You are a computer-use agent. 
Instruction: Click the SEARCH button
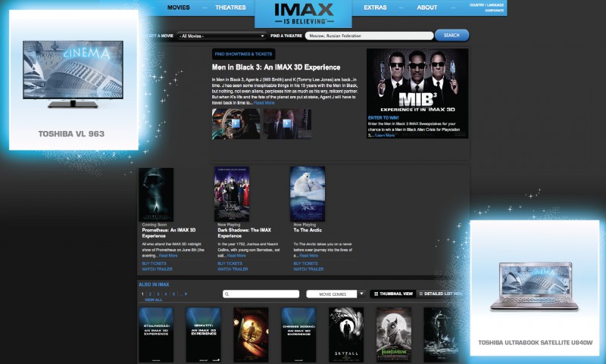(x=451, y=36)
